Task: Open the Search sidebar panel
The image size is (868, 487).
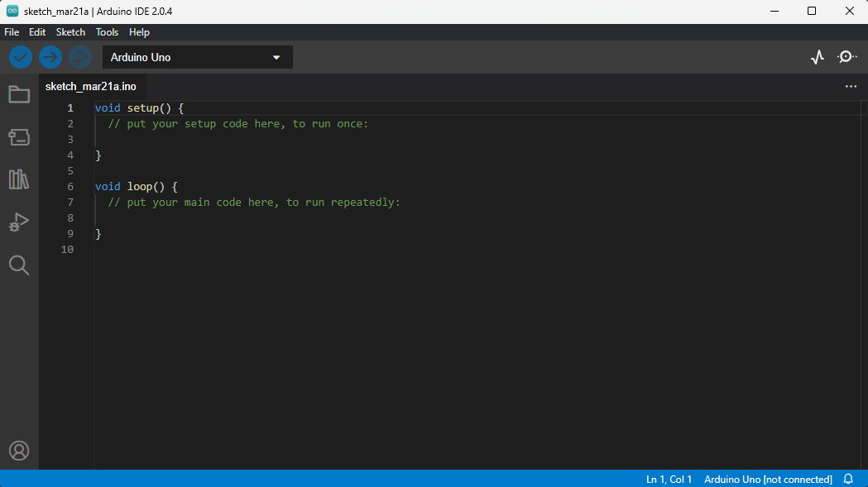Action: click(19, 265)
